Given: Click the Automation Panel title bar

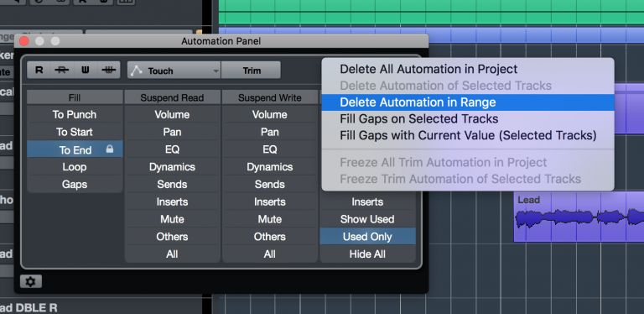Looking at the screenshot, I should pos(221,41).
